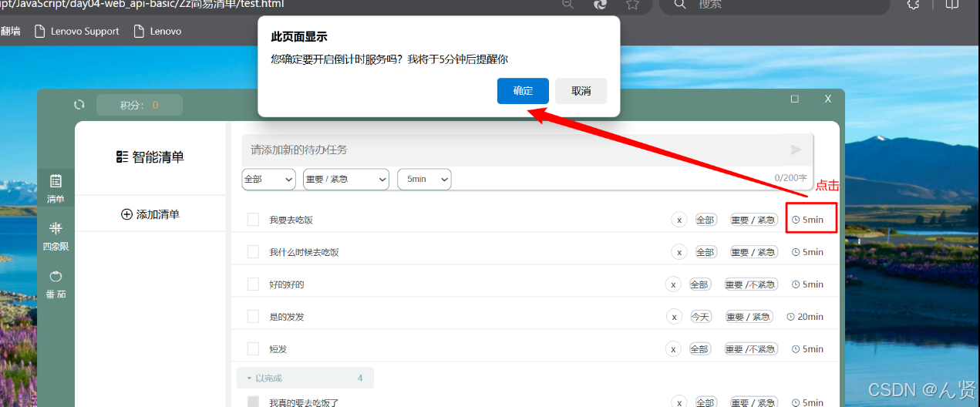Viewport: 980px width, 407px height.
Task: Click the refresh icon beside 积分
Action: pos(79,105)
